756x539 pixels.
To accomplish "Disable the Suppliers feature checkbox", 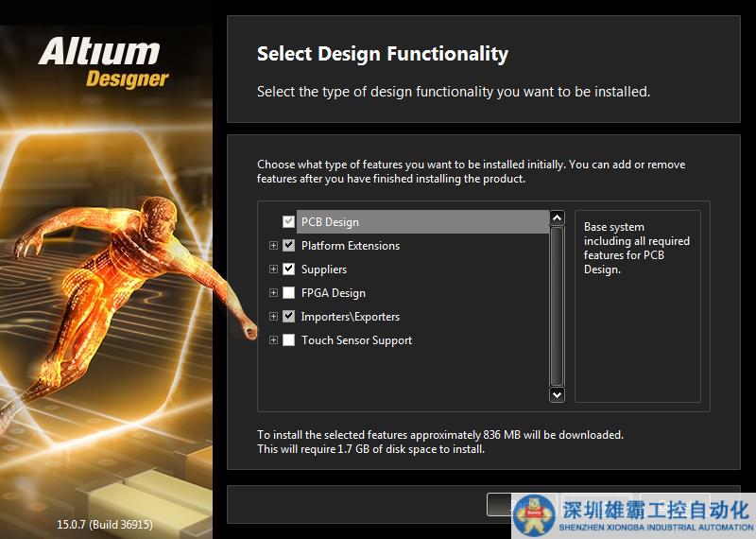I will click(x=289, y=269).
